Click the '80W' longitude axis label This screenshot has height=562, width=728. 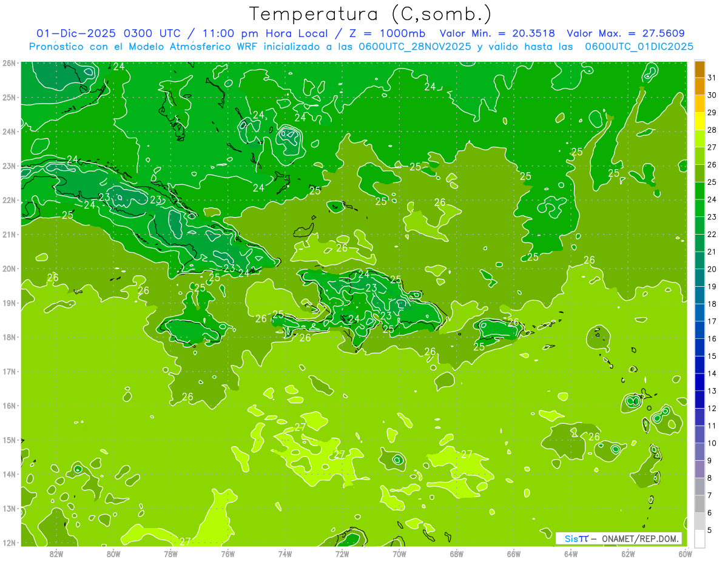pyautogui.click(x=113, y=554)
